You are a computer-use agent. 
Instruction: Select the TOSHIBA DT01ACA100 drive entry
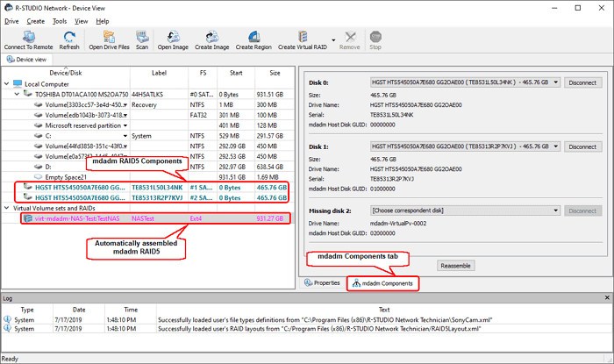77,94
